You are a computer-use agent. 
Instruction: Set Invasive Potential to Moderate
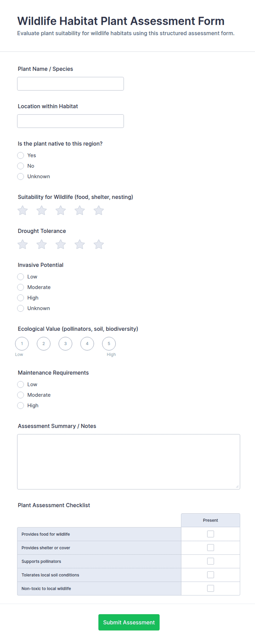(x=21, y=287)
